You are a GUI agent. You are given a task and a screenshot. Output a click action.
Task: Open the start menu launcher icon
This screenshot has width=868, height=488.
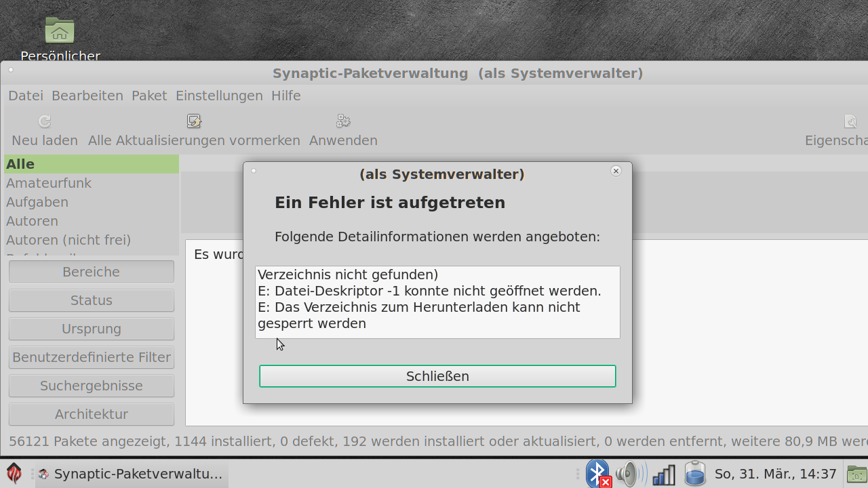14,474
